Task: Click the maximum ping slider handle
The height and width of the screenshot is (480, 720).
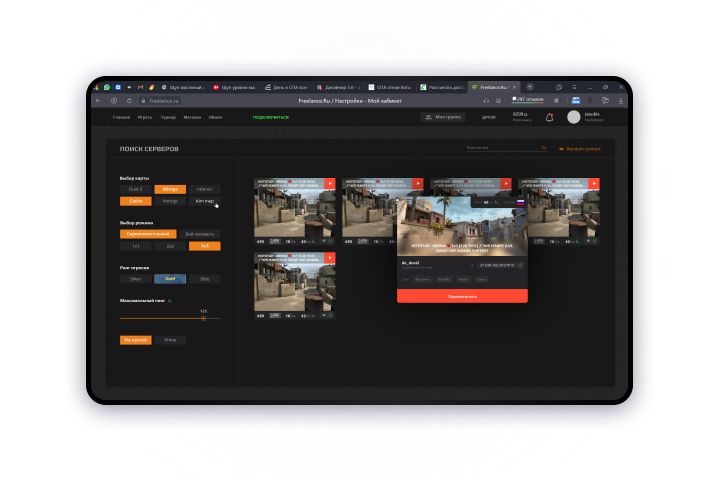Action: 203,318
